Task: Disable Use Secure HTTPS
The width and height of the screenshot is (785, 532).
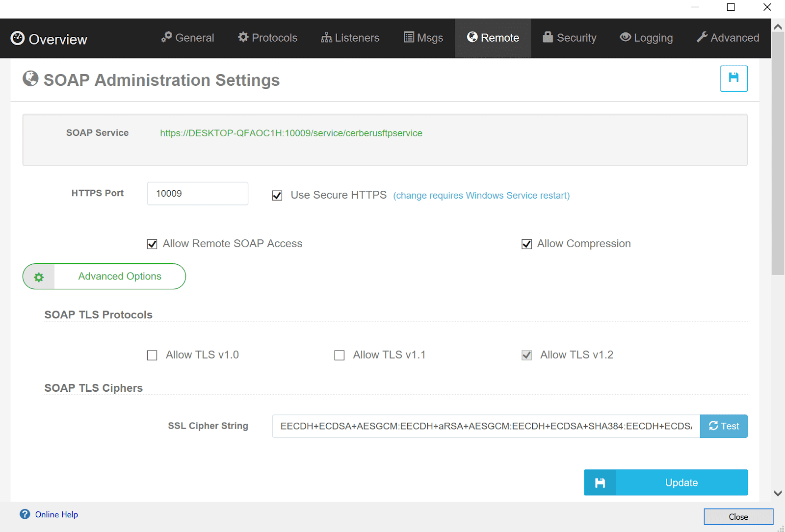Action: coord(277,195)
